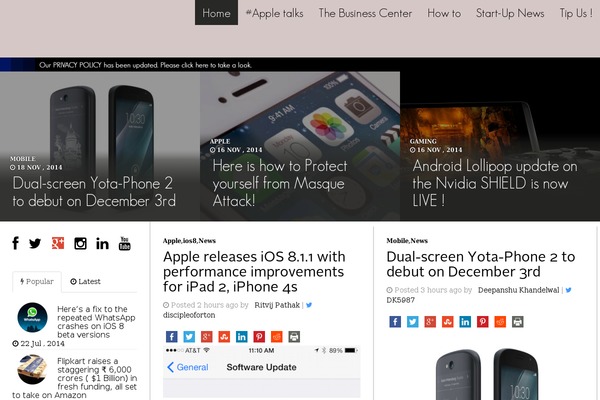Screen dimensions: 600x400
Task: Open the iOS Software Update screenshot image
Action: (x=261, y=372)
